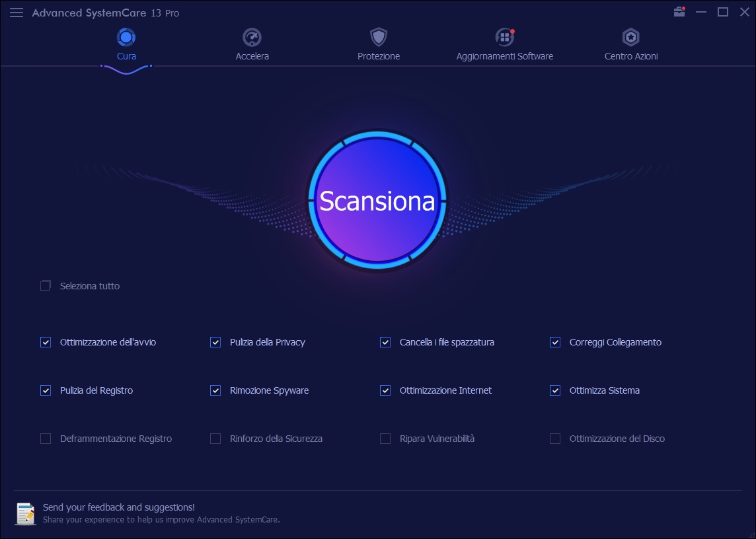Switch to the Accelera tab
Image resolution: width=756 pixels, height=539 pixels.
tap(252, 56)
